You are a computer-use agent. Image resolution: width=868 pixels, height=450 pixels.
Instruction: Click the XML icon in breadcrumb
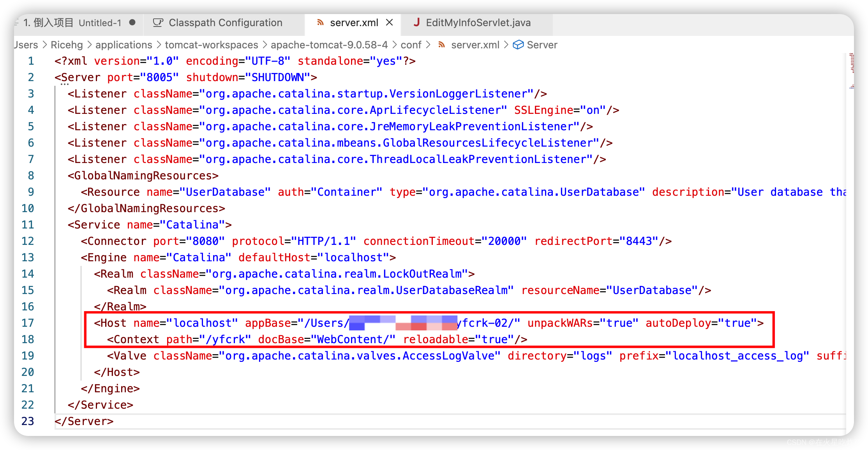tap(441, 45)
